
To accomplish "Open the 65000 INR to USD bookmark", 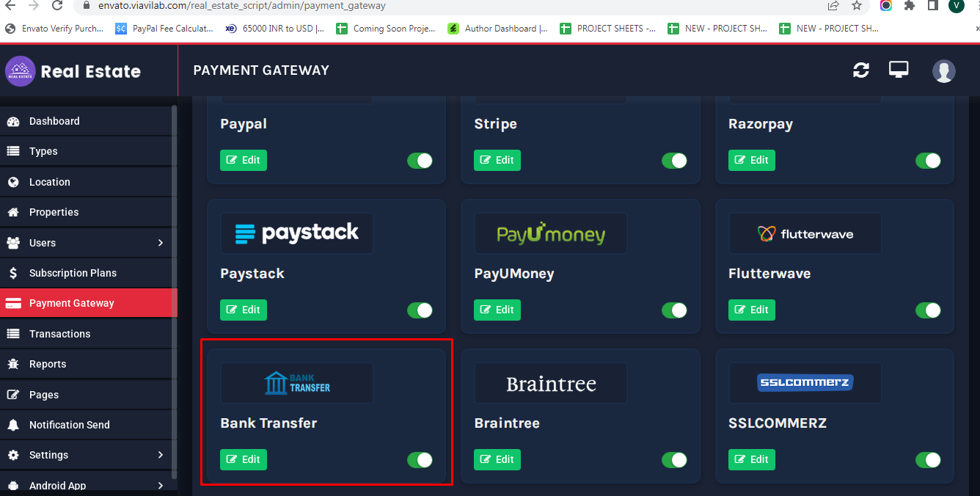I will (x=275, y=29).
